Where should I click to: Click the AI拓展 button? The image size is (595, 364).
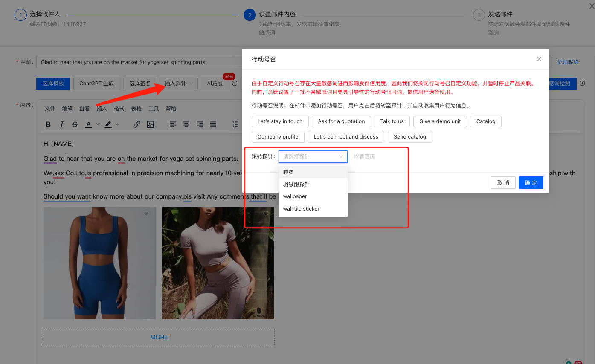coord(215,84)
